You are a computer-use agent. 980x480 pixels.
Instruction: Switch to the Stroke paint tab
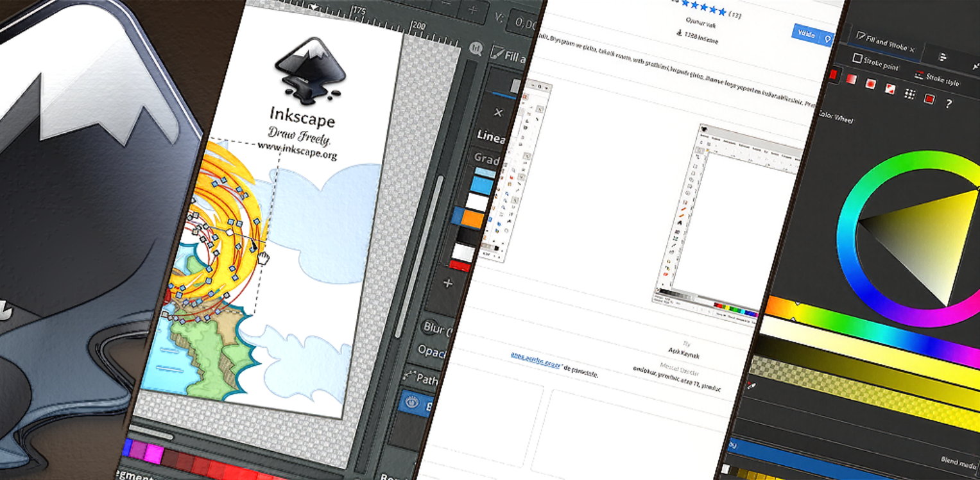[x=875, y=63]
